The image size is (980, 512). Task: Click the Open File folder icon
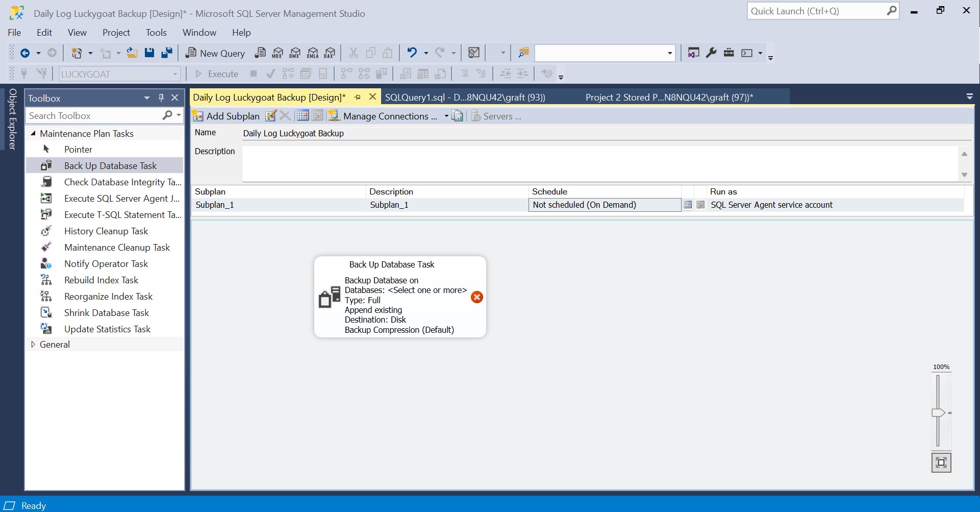pos(132,53)
